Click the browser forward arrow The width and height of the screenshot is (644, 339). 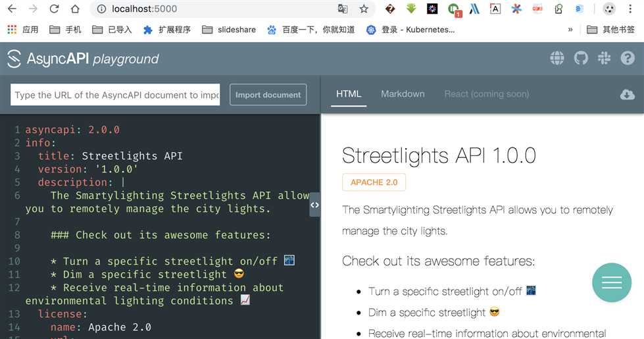[33, 9]
